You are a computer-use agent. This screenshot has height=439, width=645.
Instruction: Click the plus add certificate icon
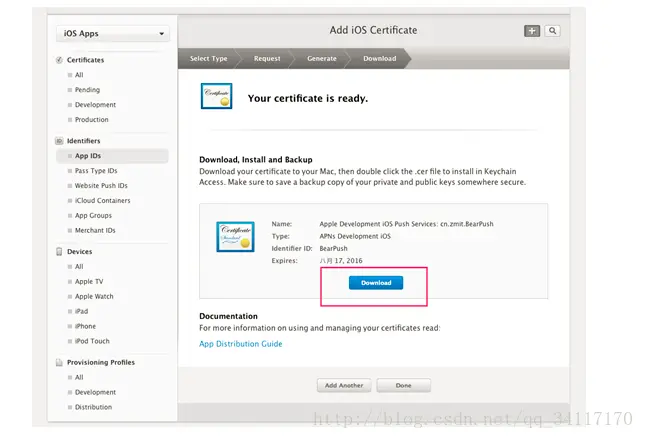(532, 31)
